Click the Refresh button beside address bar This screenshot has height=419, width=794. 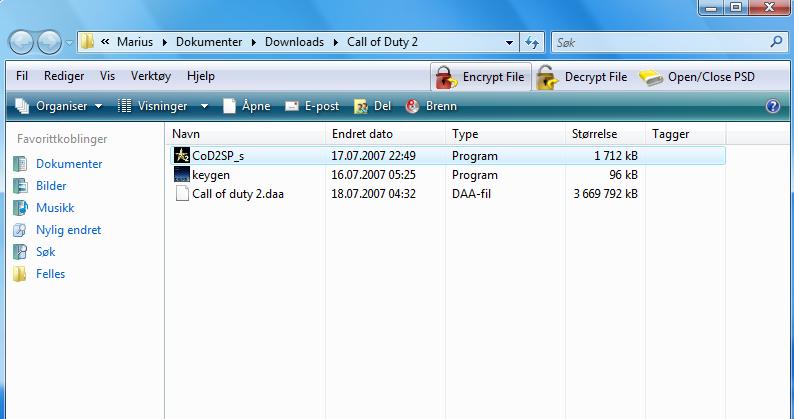[x=532, y=43]
